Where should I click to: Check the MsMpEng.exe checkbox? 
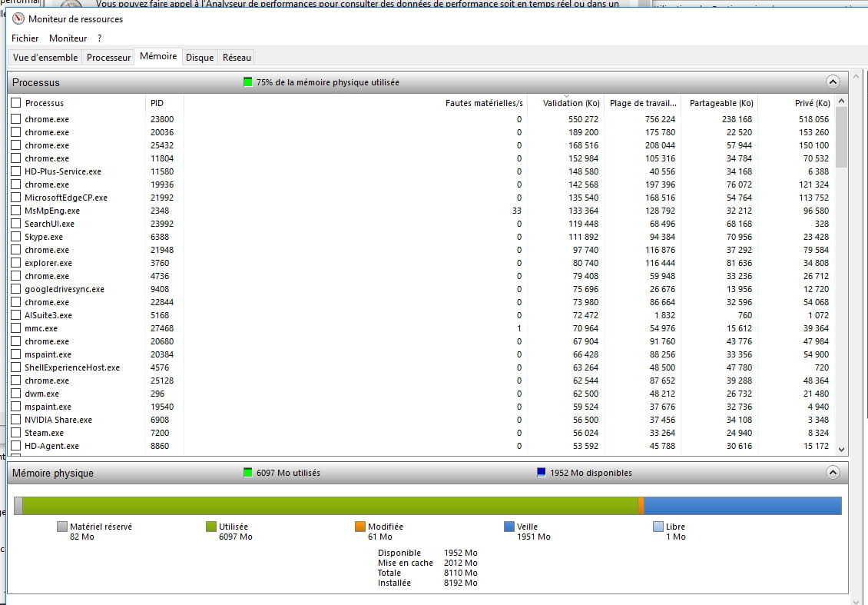click(16, 211)
